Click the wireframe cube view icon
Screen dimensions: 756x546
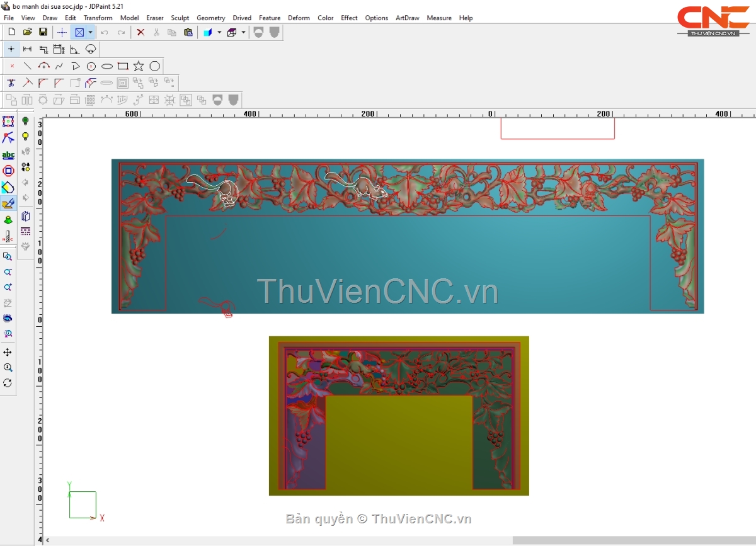click(231, 32)
